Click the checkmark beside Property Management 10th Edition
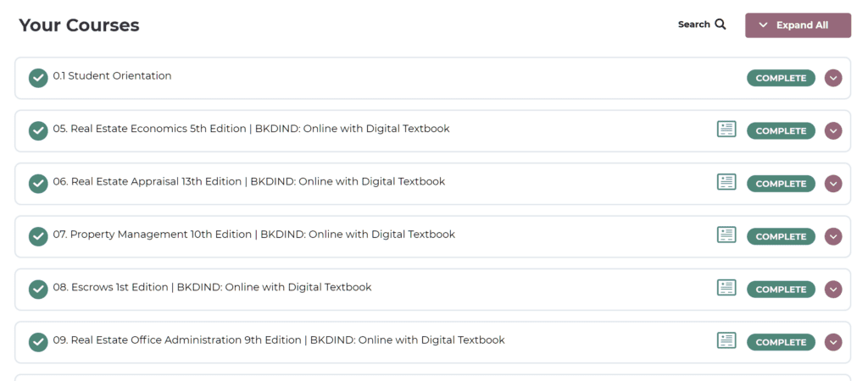The image size is (868, 381). (38, 236)
